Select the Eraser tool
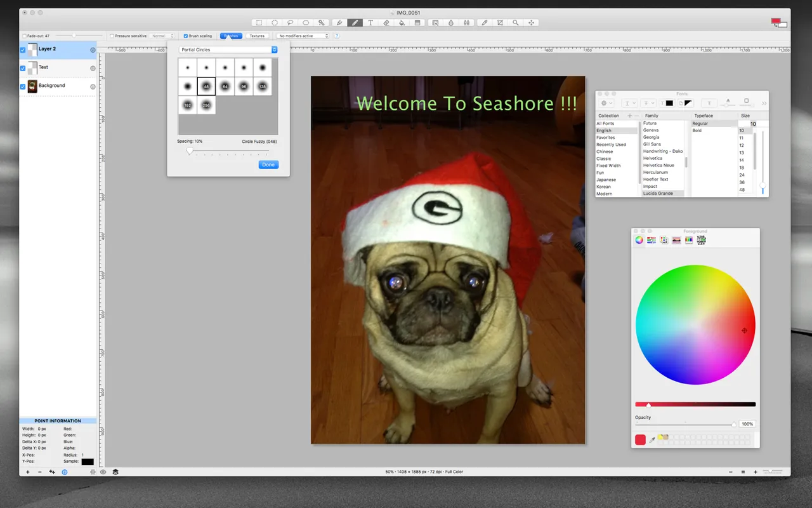 [386, 23]
